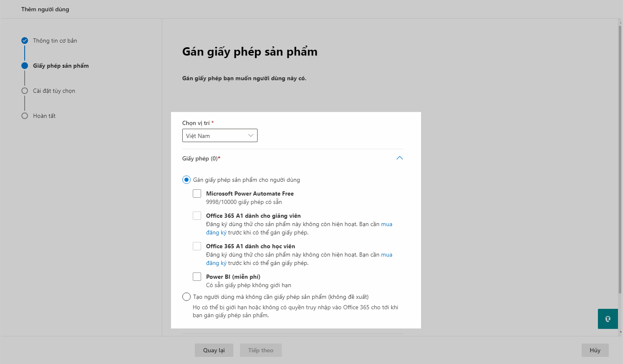Viewport: 623px width, 364px height.
Task: Click the 9998/10000 giấy phép có sẵn text
Action: click(x=244, y=202)
